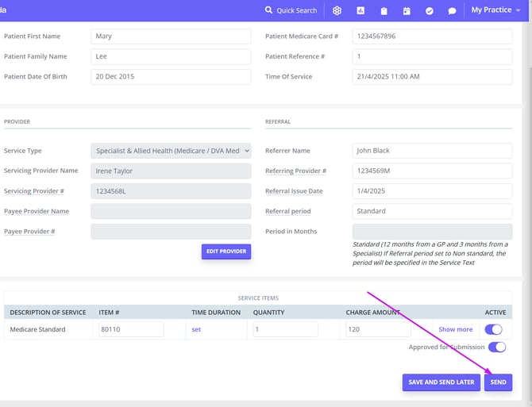532x407 pixels.
Task: Click the Item # field containing 80110
Action: click(x=130, y=329)
